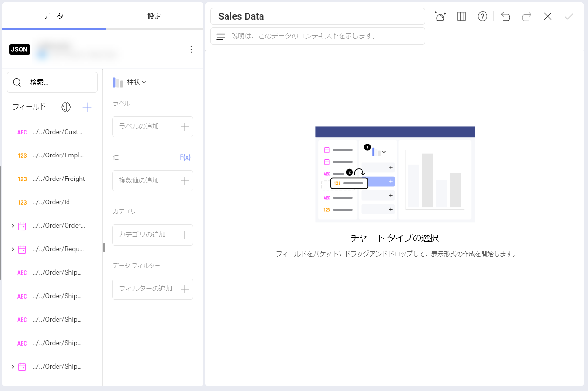
Task: Click plus icon in 複数値の追加 bucket
Action: (185, 181)
